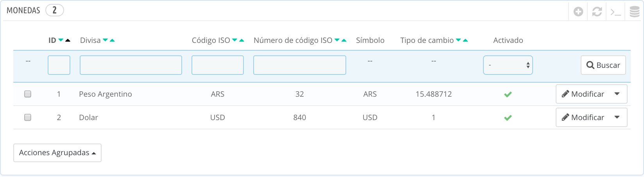
Task: Click Modificar for Peso Argentino
Action: point(583,94)
